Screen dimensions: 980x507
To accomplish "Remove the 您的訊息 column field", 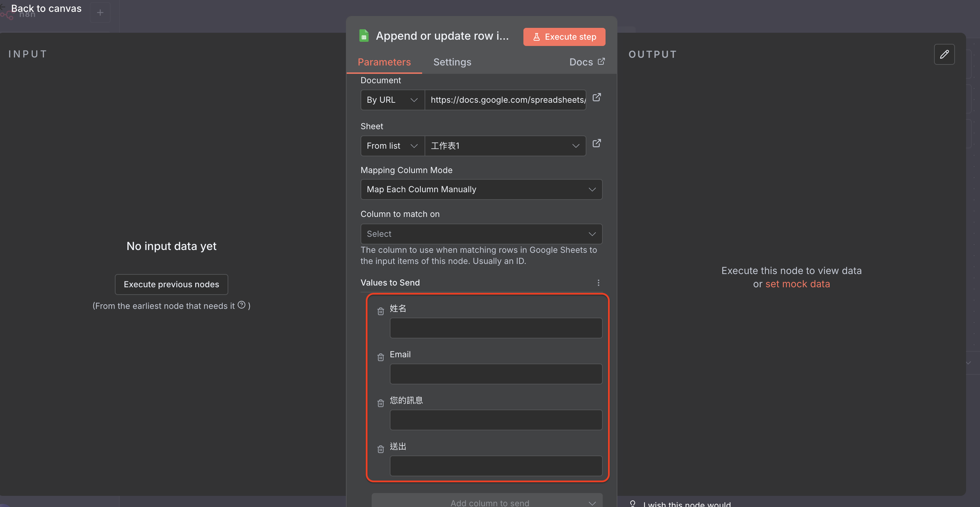I will pos(380,403).
